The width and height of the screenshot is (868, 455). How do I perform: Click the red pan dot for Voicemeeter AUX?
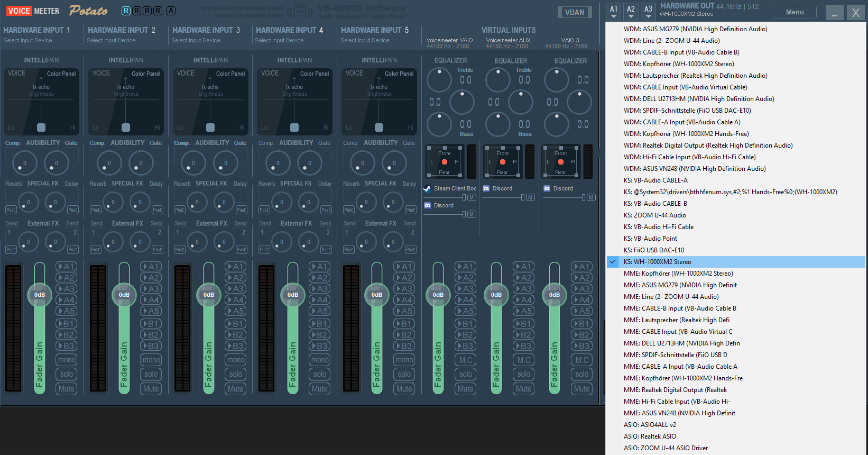(503, 162)
